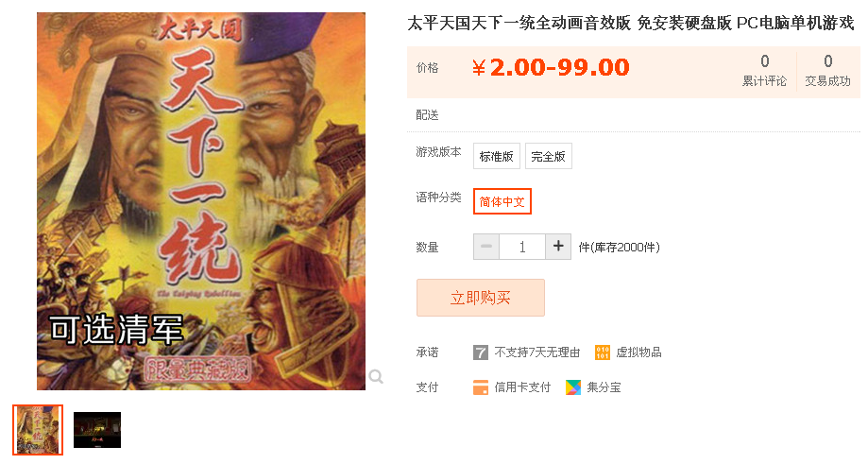Open the 交易成功 transaction count
This screenshot has height=464, width=868.
827,71
